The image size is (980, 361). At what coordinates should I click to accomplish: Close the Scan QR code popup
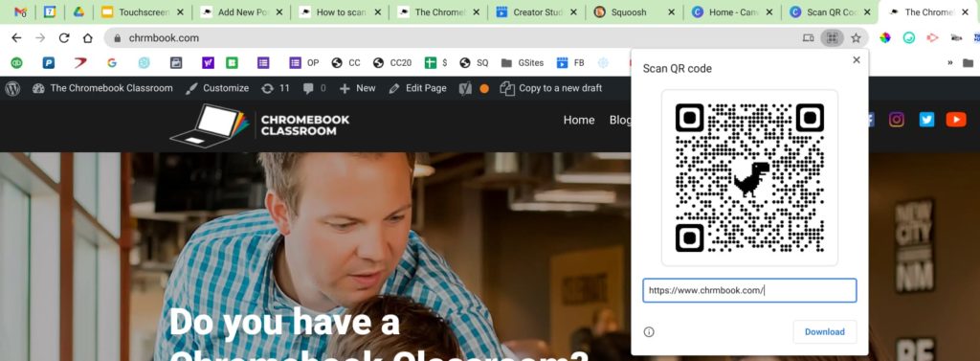click(x=857, y=60)
